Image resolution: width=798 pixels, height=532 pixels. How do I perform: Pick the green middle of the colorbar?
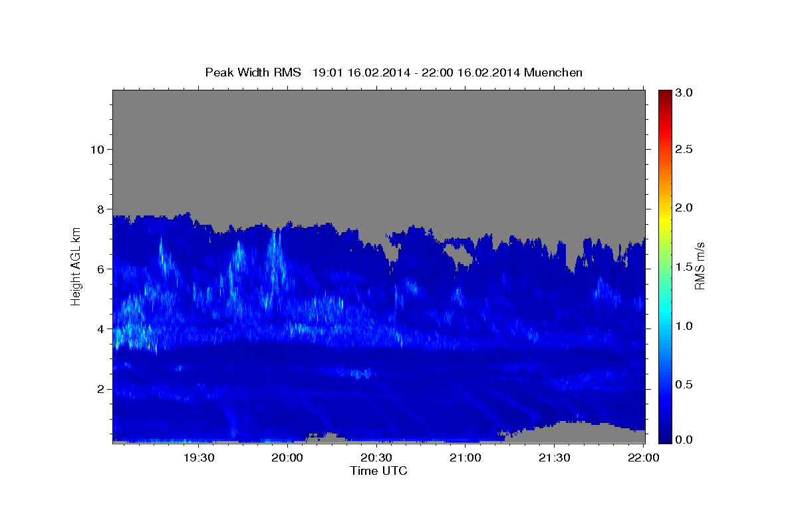coord(664,266)
